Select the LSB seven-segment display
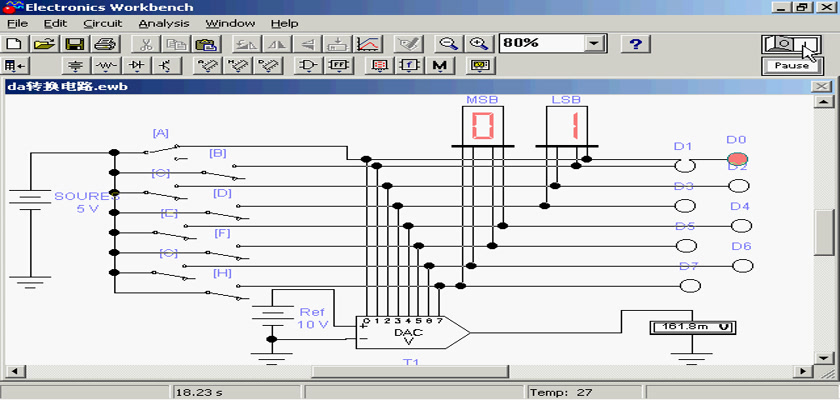This screenshot has width=840, height=400. [x=567, y=126]
